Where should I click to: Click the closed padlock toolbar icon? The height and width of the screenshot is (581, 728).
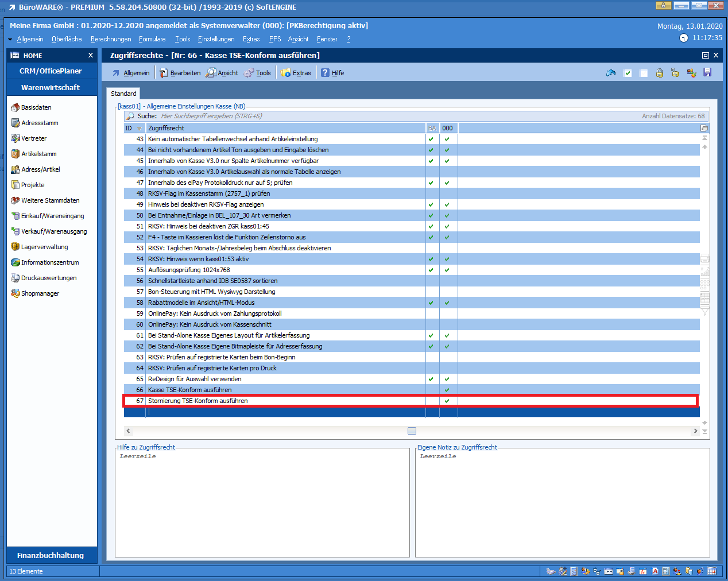pos(659,73)
